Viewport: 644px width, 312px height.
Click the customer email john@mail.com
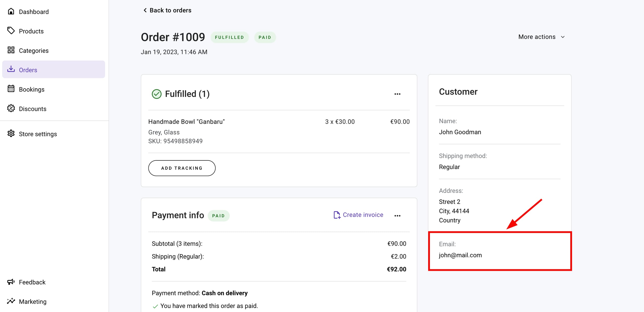460,255
